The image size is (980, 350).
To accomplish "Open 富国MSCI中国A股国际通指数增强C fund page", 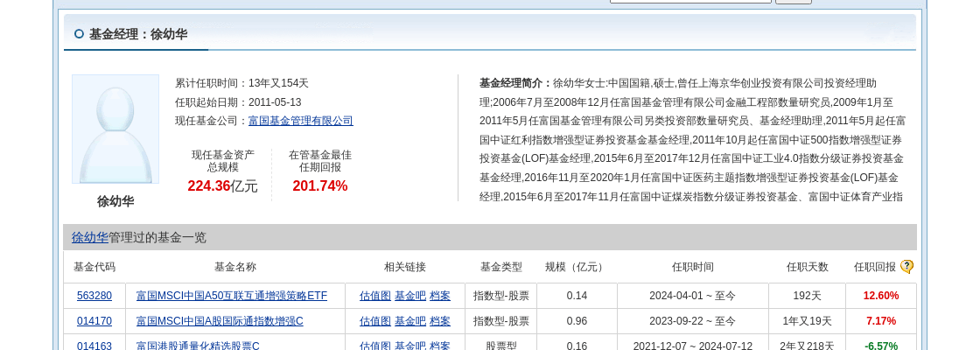I will tap(220, 321).
